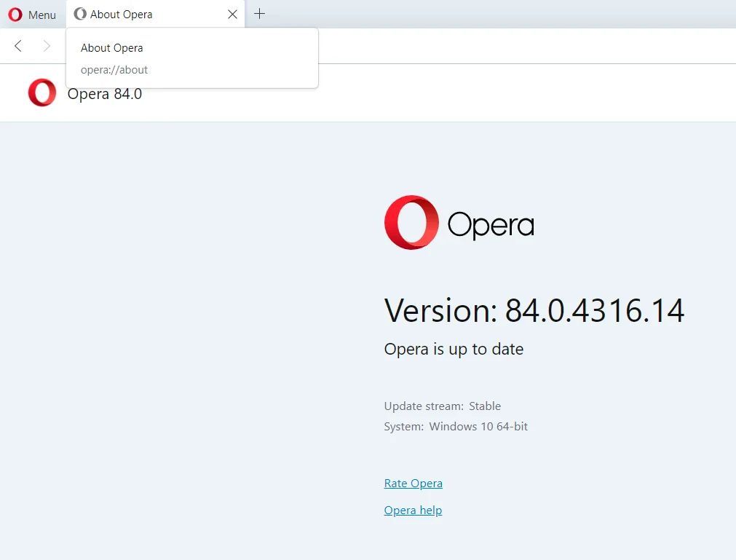Open the Menu label in tab bar
Screen dimensions: 736x560
click(x=42, y=15)
